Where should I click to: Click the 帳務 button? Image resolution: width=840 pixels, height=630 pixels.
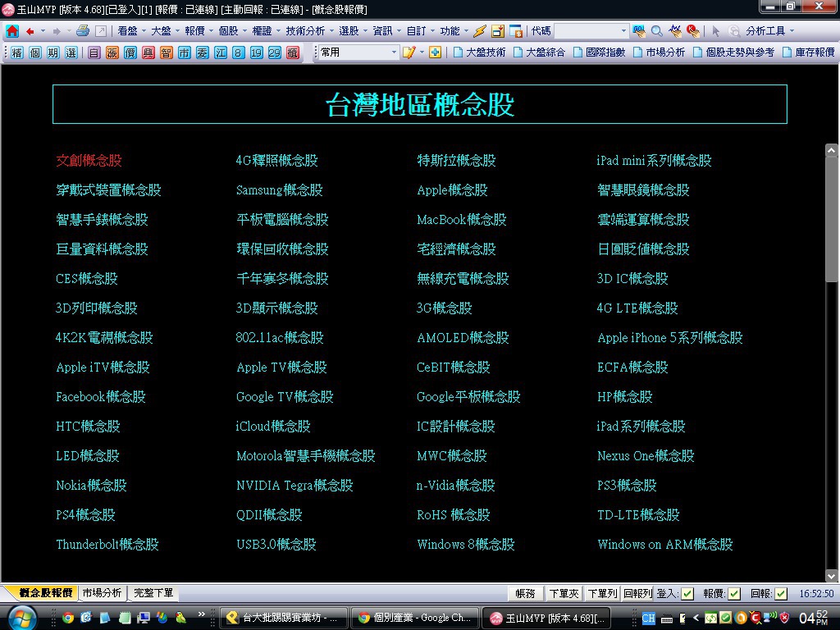pos(525,594)
